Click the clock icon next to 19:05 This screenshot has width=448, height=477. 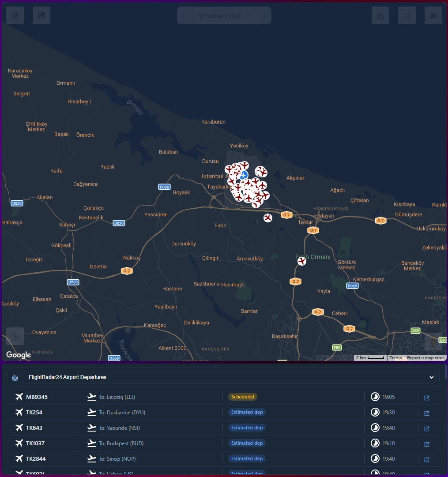(375, 397)
